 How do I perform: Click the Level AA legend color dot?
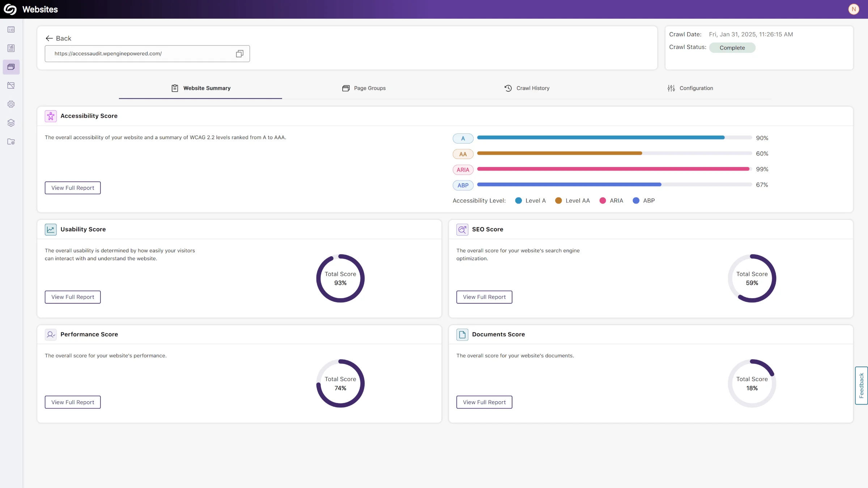(x=558, y=201)
